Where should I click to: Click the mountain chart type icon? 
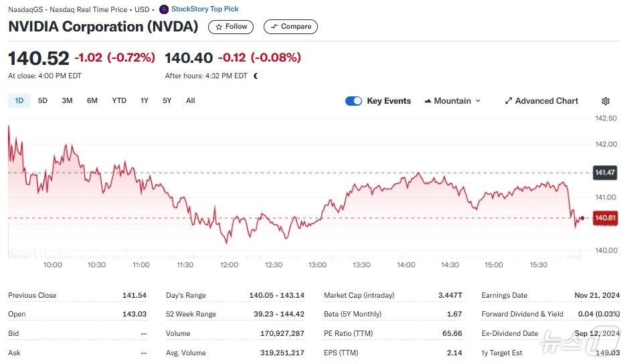[x=428, y=101]
